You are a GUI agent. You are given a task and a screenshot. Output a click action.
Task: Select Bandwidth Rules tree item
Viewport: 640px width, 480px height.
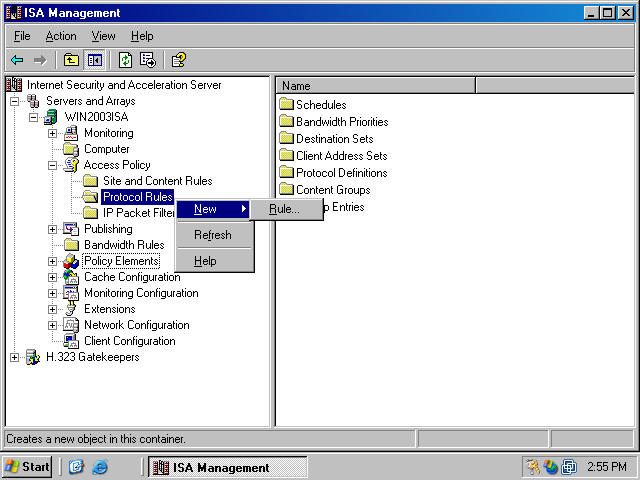[124, 245]
